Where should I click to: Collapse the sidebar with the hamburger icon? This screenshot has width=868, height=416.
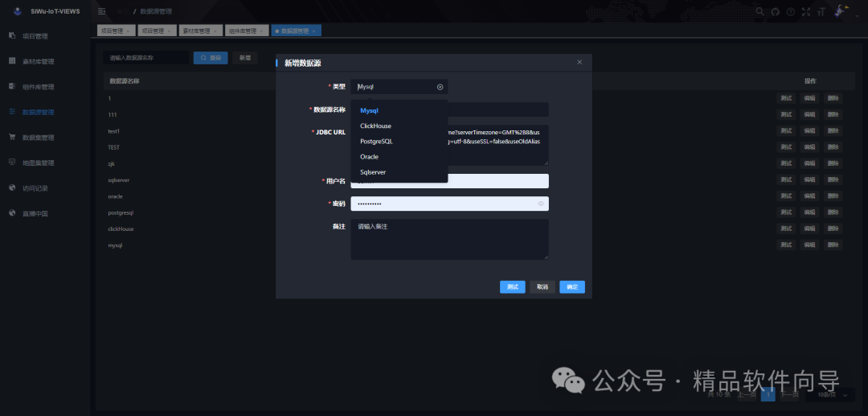point(101,11)
